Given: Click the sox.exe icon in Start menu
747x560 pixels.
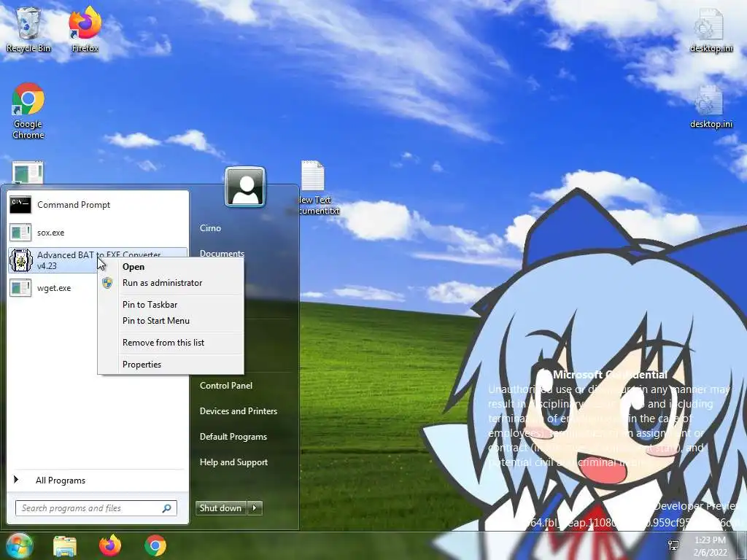Looking at the screenshot, I should [x=20, y=233].
